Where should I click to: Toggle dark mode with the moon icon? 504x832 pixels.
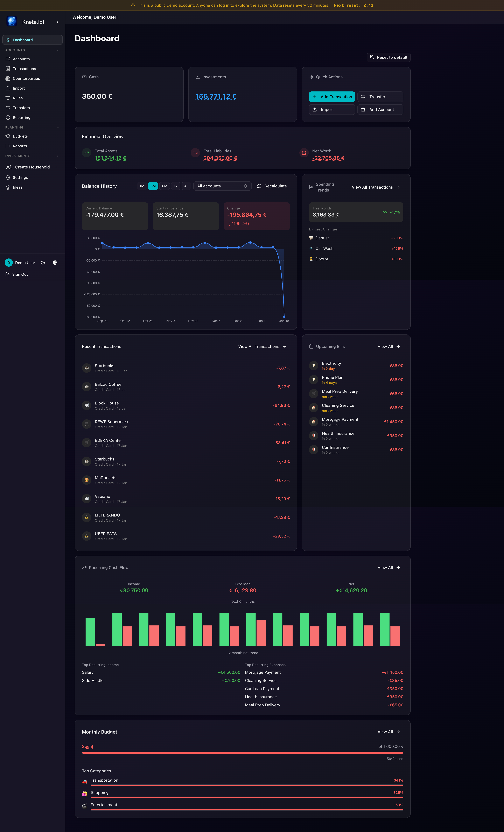(43, 262)
